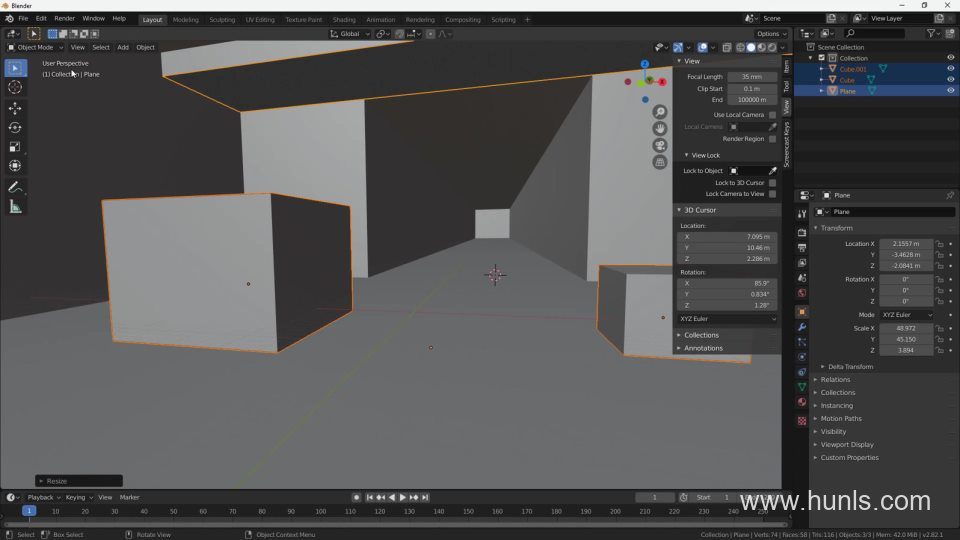Select the Move tool

click(x=15, y=108)
